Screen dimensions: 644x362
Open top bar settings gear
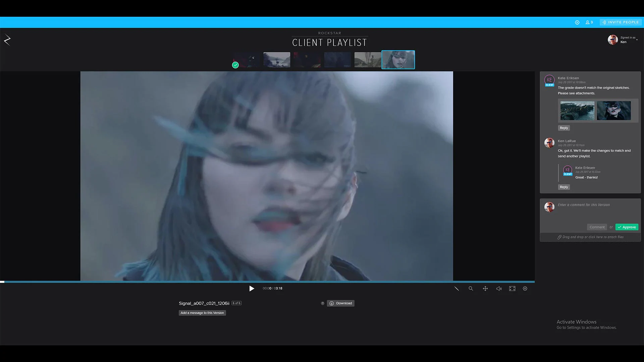577,22
